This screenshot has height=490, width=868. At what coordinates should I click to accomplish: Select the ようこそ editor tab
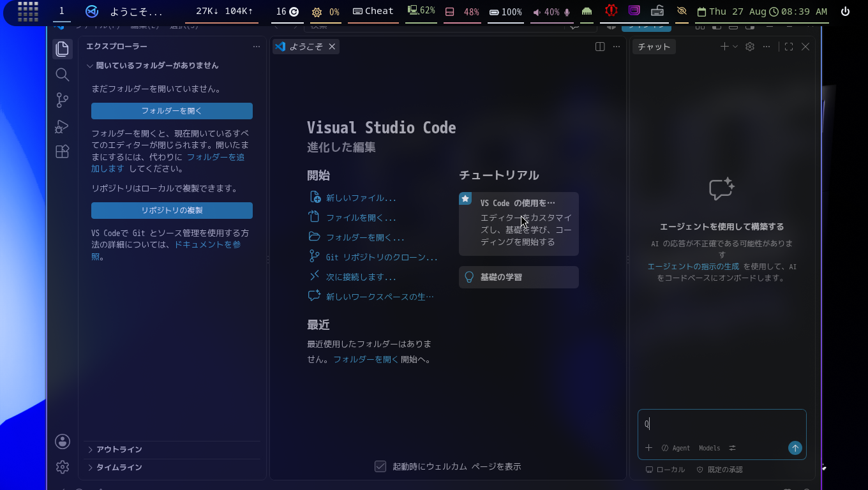[306, 47]
